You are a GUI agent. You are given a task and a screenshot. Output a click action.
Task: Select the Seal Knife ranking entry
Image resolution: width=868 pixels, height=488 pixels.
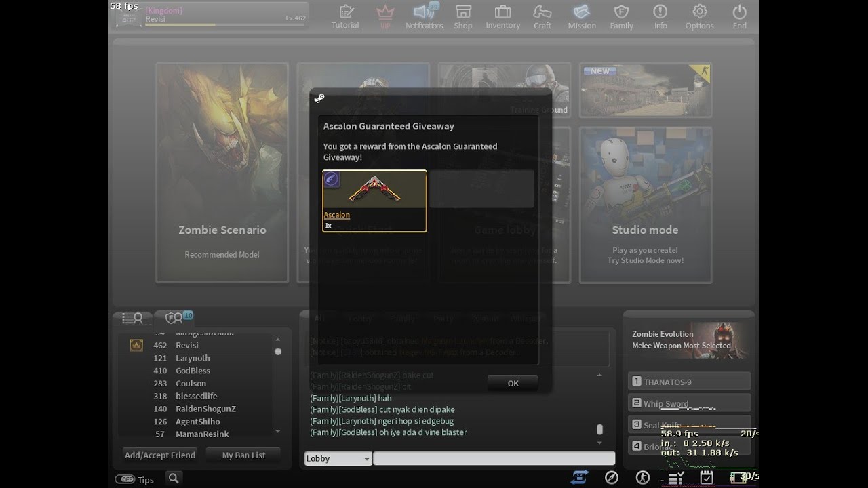(x=690, y=425)
